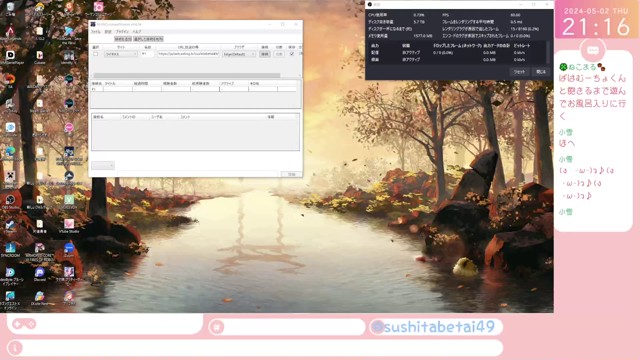Open the Edge(Default) browser dropdown
The width and height of the screenshot is (640, 360).
click(x=239, y=54)
